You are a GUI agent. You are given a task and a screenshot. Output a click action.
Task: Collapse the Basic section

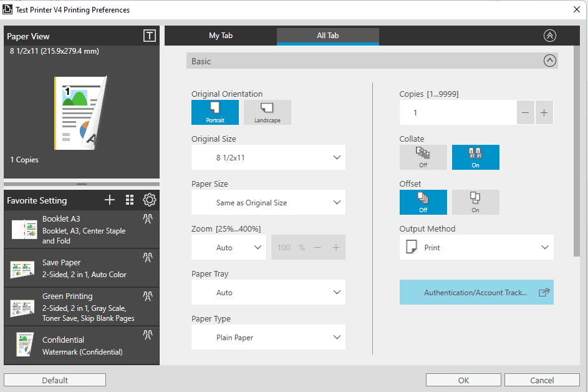point(550,61)
